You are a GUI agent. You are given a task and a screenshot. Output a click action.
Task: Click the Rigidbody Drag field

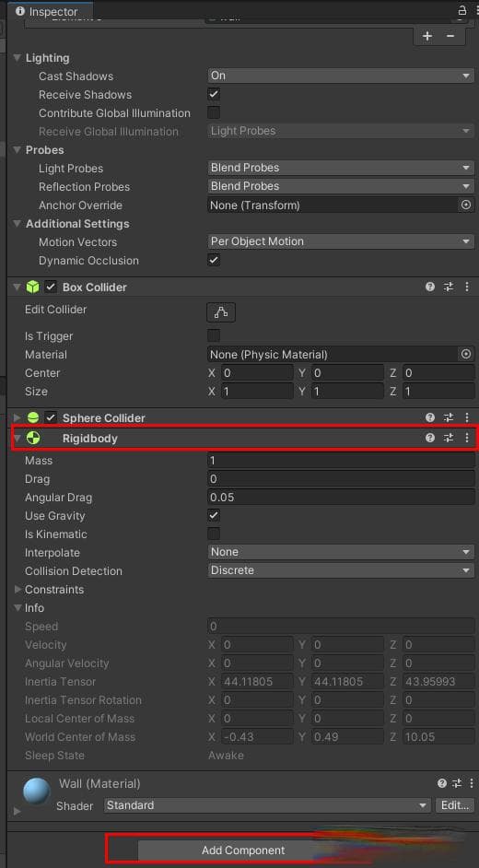(341, 479)
